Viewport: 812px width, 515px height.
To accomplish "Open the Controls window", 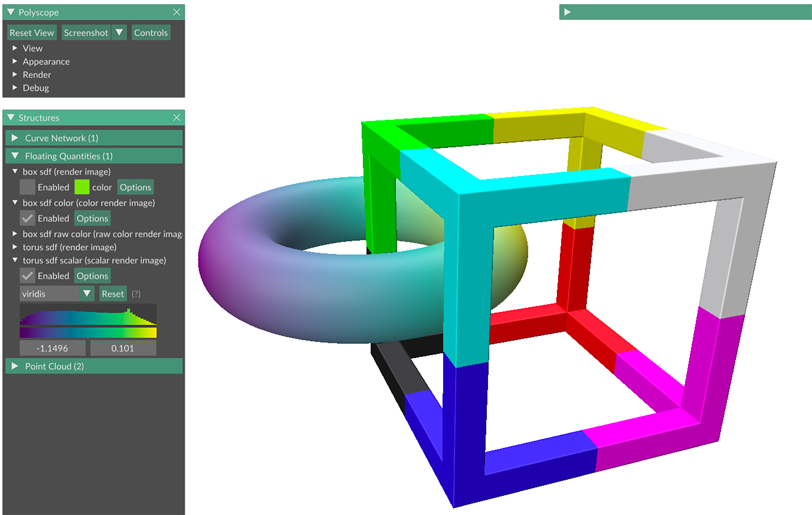I will point(151,32).
